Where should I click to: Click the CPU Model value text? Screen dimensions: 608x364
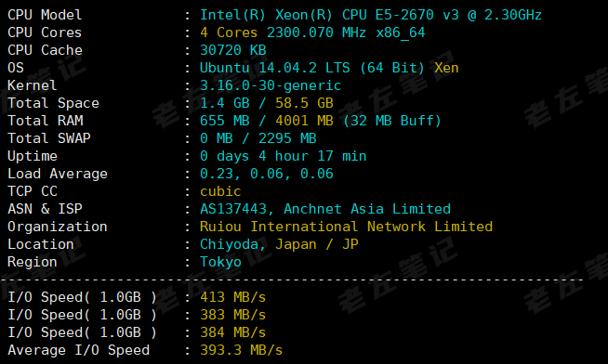pyautogui.click(x=371, y=15)
